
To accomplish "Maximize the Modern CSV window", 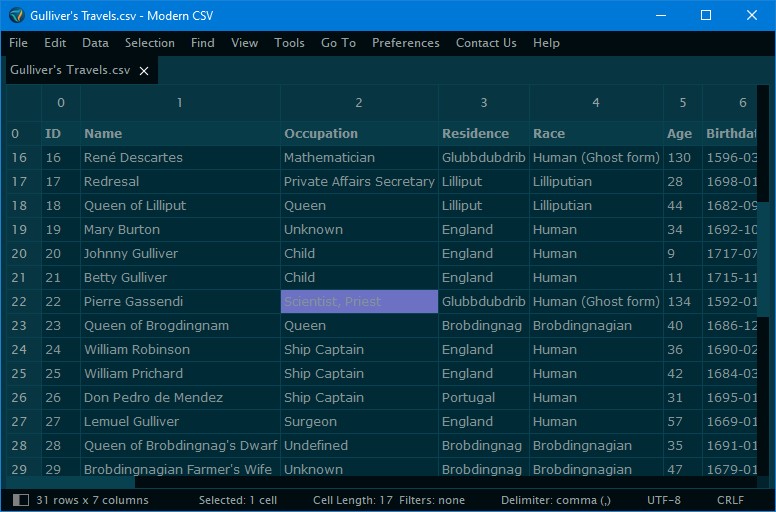I will coord(706,15).
